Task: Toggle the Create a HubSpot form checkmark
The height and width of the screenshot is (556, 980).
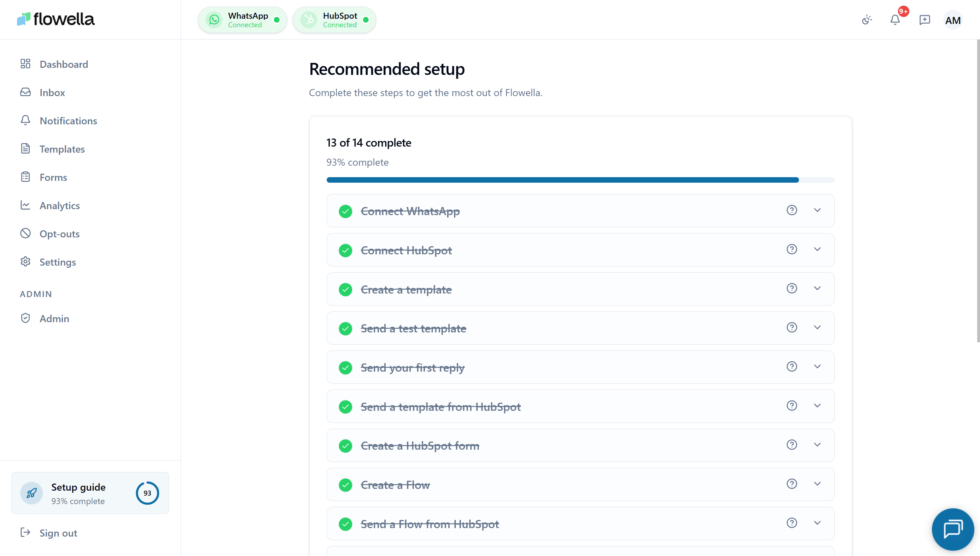Action: click(345, 446)
